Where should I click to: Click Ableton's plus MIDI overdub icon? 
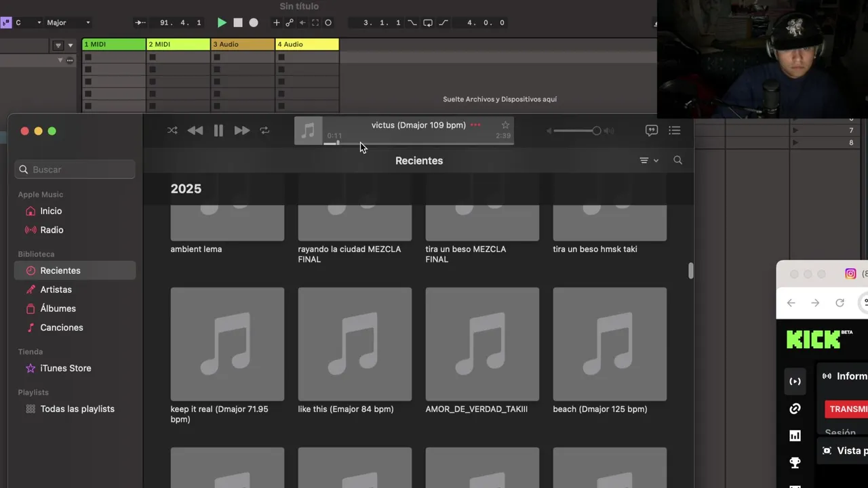tap(276, 22)
